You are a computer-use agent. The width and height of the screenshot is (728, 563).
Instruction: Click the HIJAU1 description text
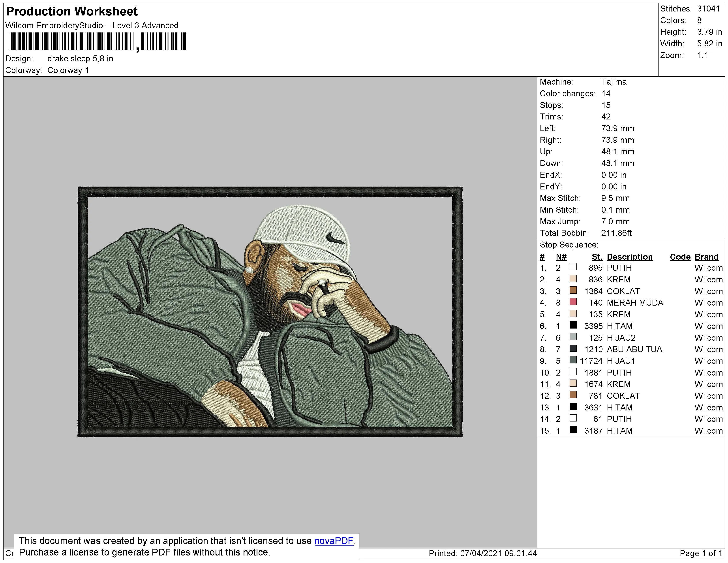[621, 361]
